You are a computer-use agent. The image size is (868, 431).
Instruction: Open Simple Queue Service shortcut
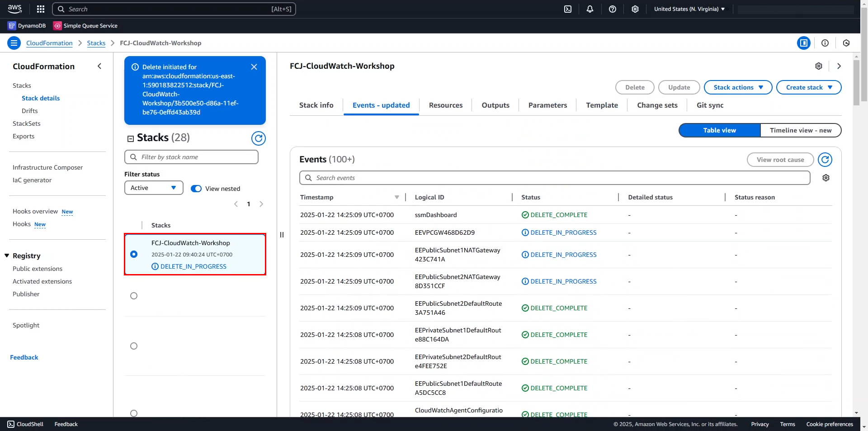pos(85,26)
